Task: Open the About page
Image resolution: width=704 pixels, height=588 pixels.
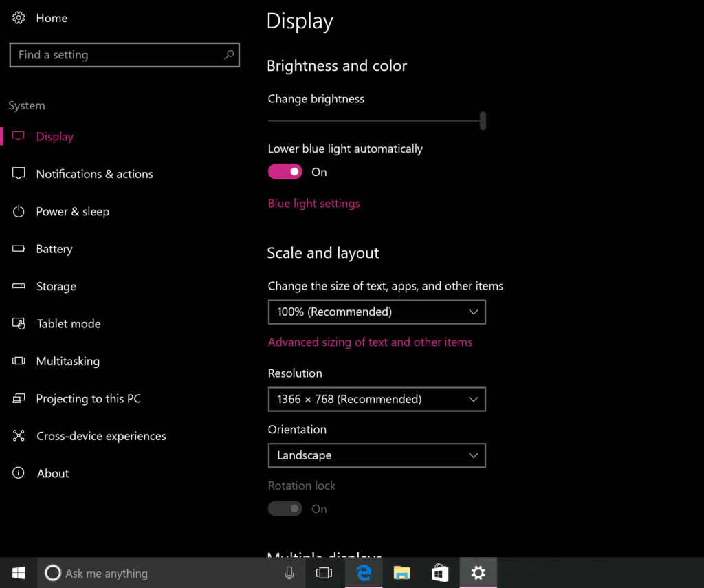Action: coord(53,473)
